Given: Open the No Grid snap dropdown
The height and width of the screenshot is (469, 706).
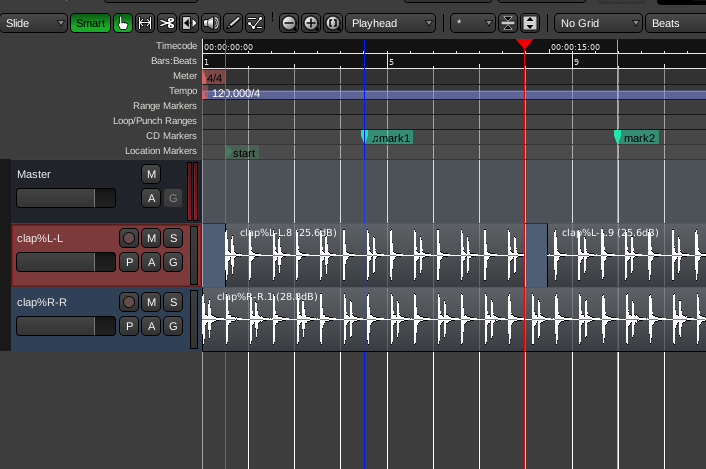Looking at the screenshot, I should [599, 23].
